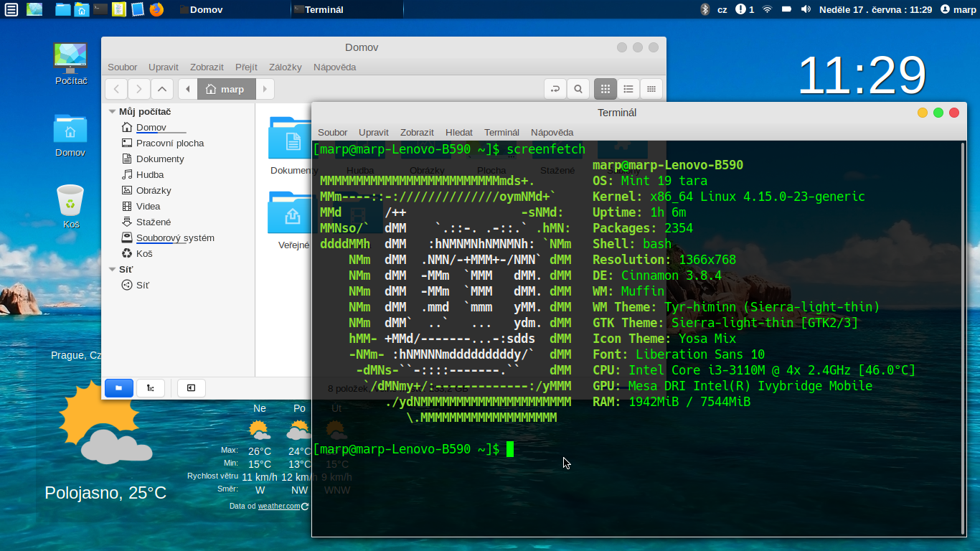Open the Terminál menu in terminal menubar
The height and width of the screenshot is (551, 980).
tap(501, 132)
